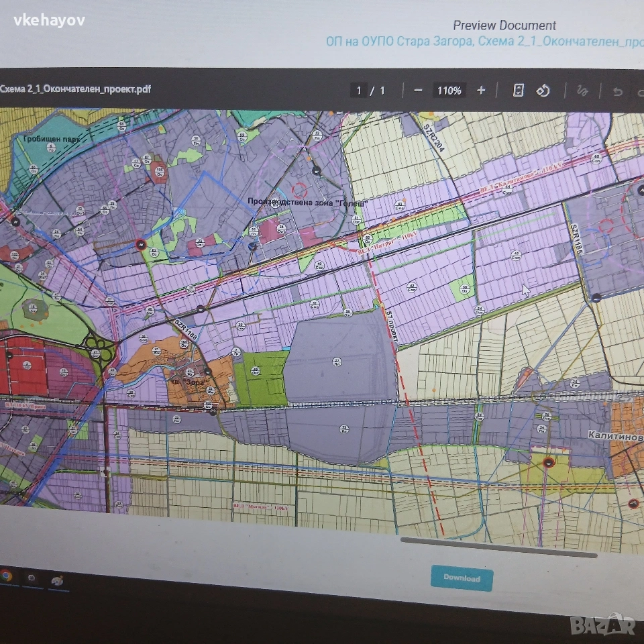
Task: Click the Гробищен парк label on map
Action: [x=47, y=140]
